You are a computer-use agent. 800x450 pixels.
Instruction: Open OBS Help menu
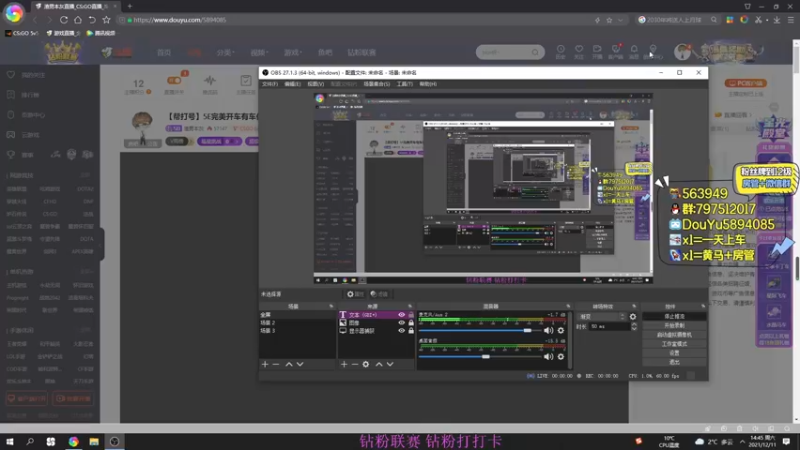428,84
